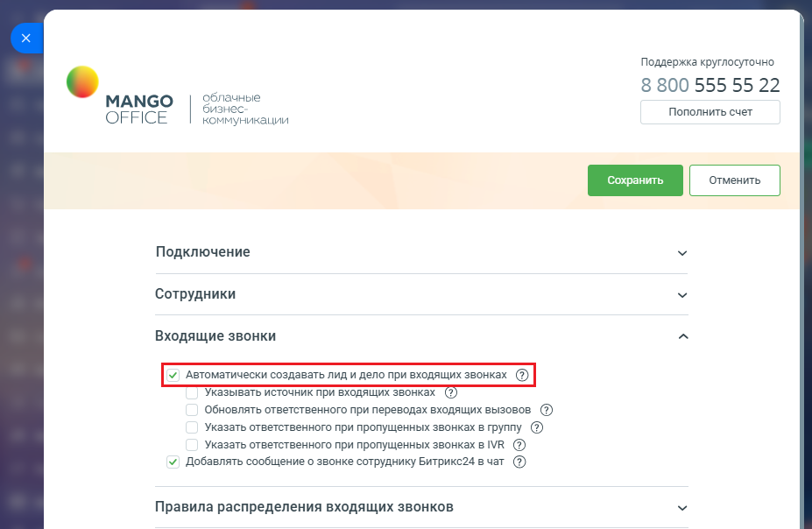Image resolution: width=812 pixels, height=529 pixels.
Task: Expand the Сотрудники section chevron
Action: click(x=682, y=295)
